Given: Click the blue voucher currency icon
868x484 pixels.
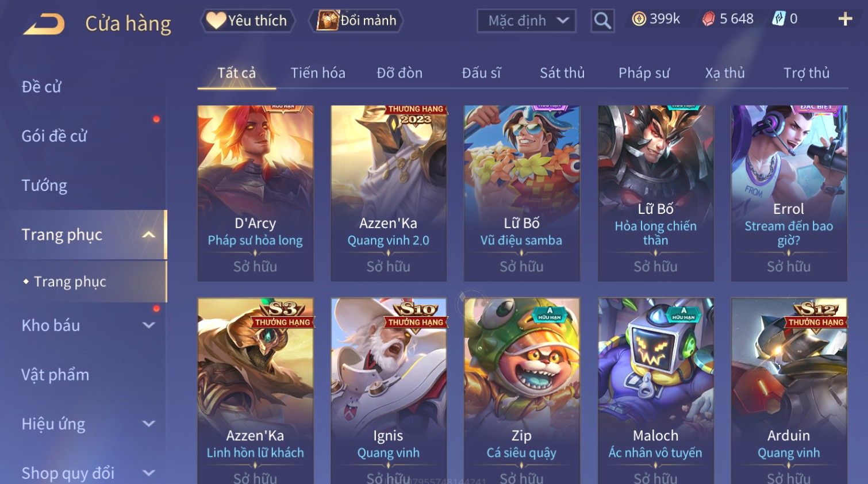Looking at the screenshot, I should (778, 19).
